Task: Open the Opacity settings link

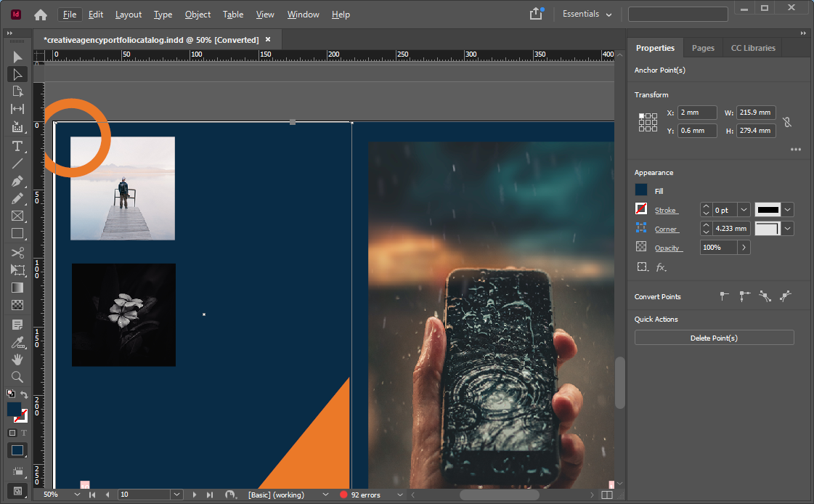Action: click(x=668, y=247)
